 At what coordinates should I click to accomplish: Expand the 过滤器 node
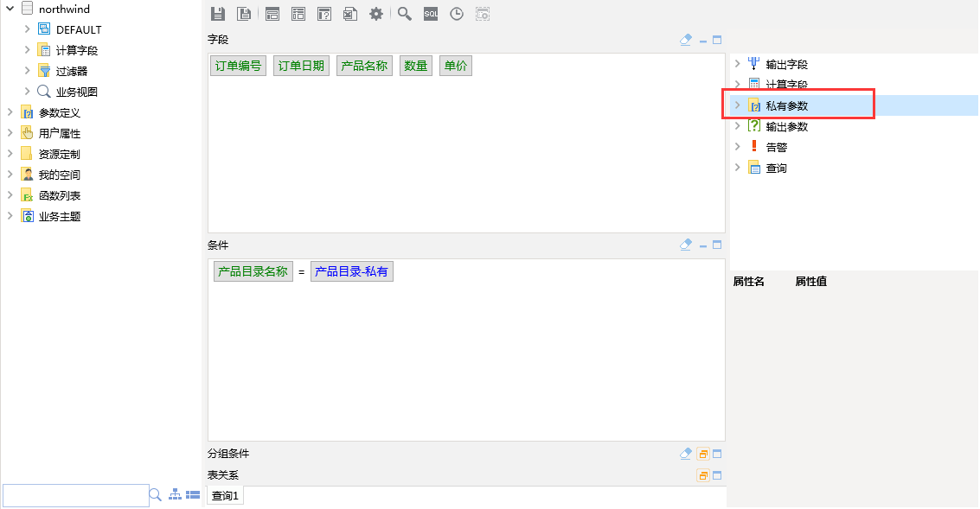click(x=27, y=71)
